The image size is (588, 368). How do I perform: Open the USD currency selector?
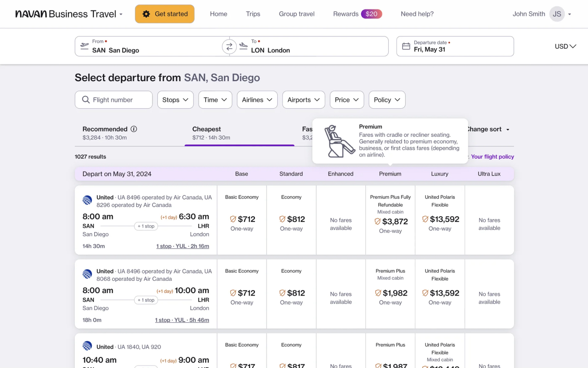click(x=565, y=46)
